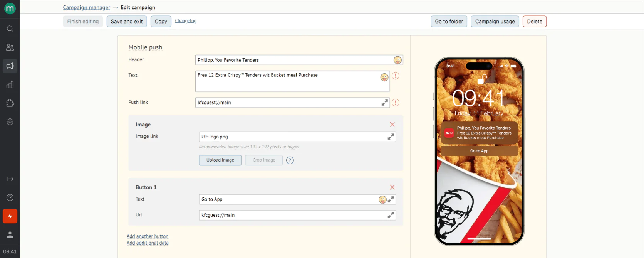Open emoji picker in Header field
The height and width of the screenshot is (258, 644).
(397, 60)
